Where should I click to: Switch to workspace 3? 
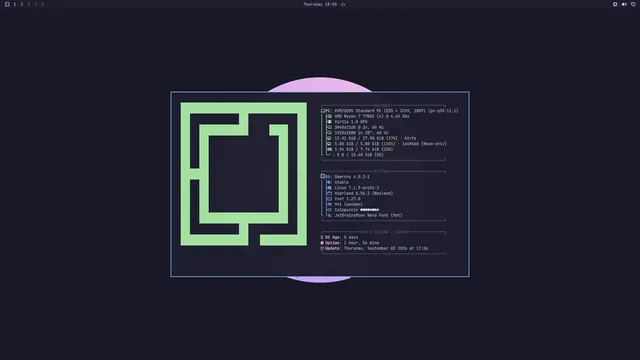pos(29,4)
